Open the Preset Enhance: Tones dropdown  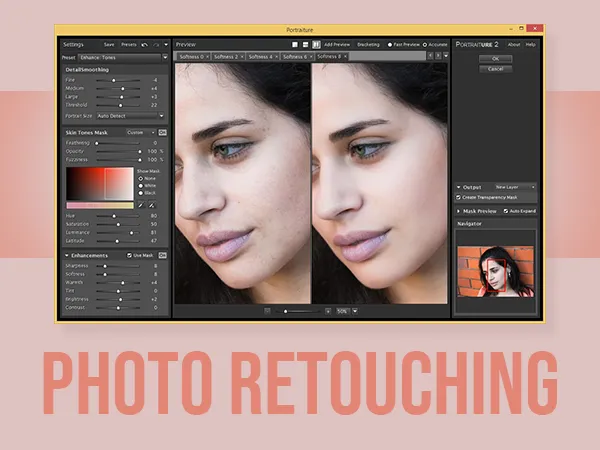122,57
